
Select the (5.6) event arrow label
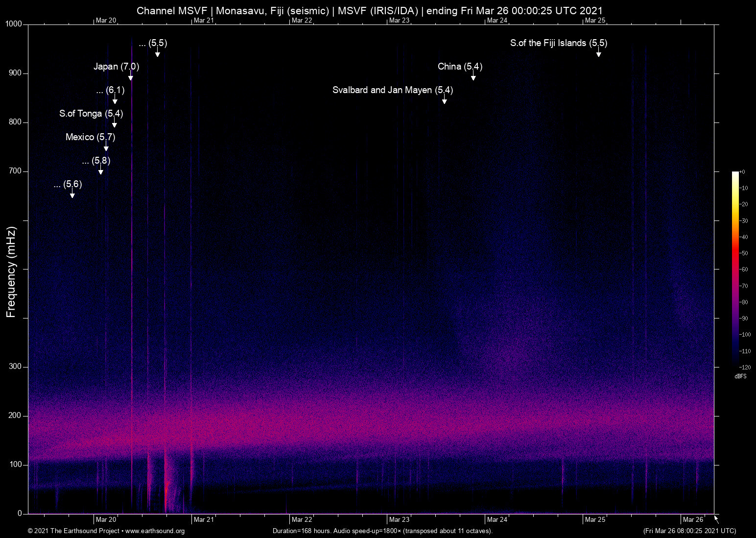(x=68, y=185)
